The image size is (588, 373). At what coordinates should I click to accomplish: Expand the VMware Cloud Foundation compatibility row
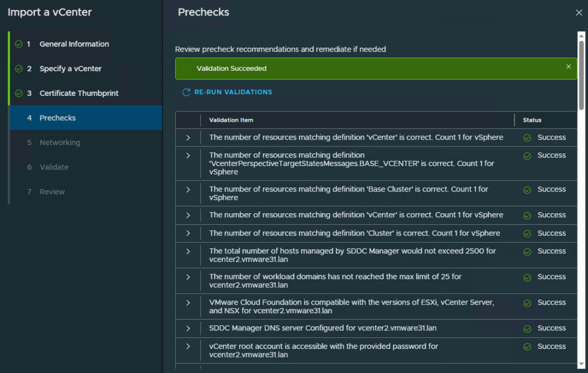188,302
